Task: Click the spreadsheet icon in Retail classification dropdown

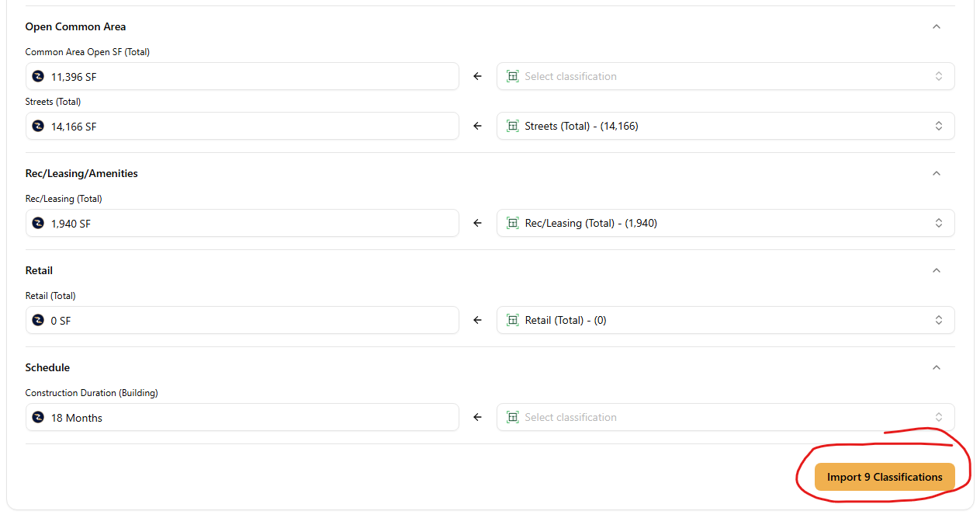Action: tap(512, 320)
